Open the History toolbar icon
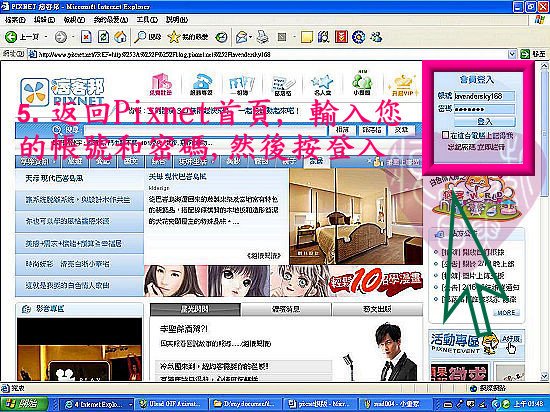Screen dimensions: 550x412 [x=221, y=37]
